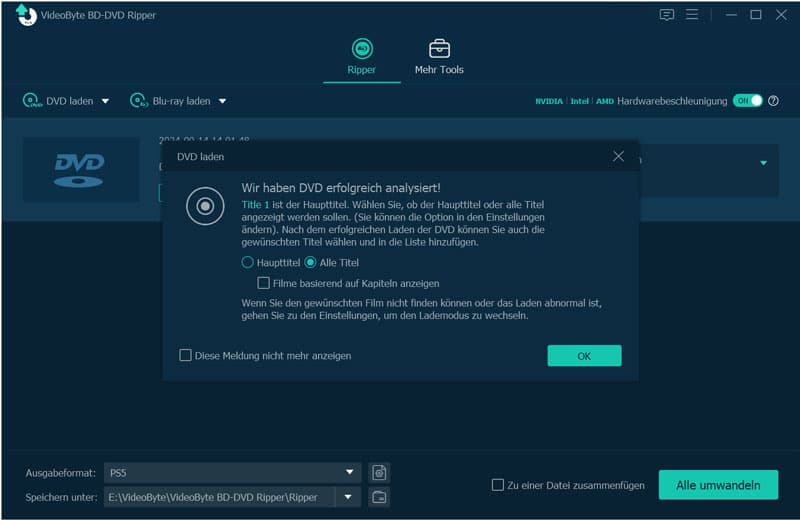The image size is (800, 520).
Task: Open the Mehr Tools tab
Action: 439,58
